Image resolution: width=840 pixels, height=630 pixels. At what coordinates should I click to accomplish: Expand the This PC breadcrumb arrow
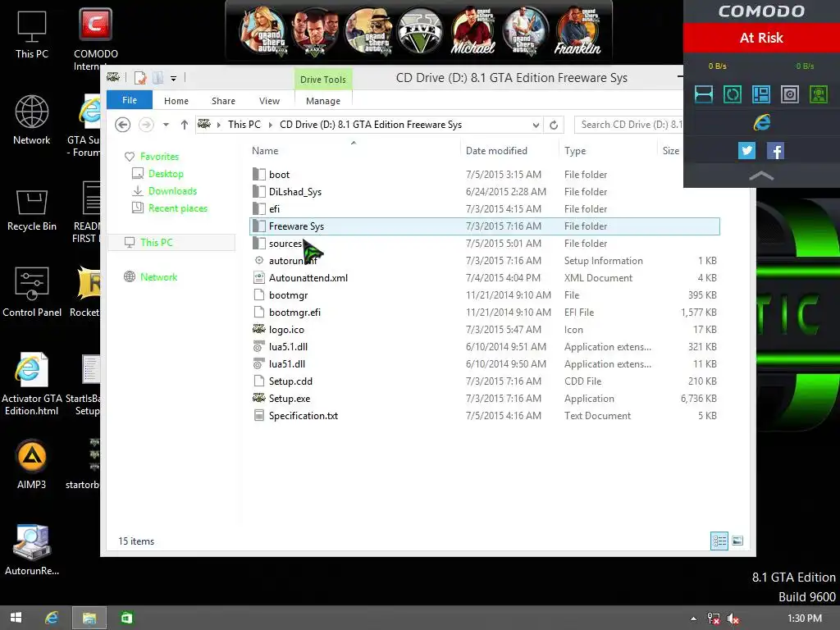tap(270, 125)
